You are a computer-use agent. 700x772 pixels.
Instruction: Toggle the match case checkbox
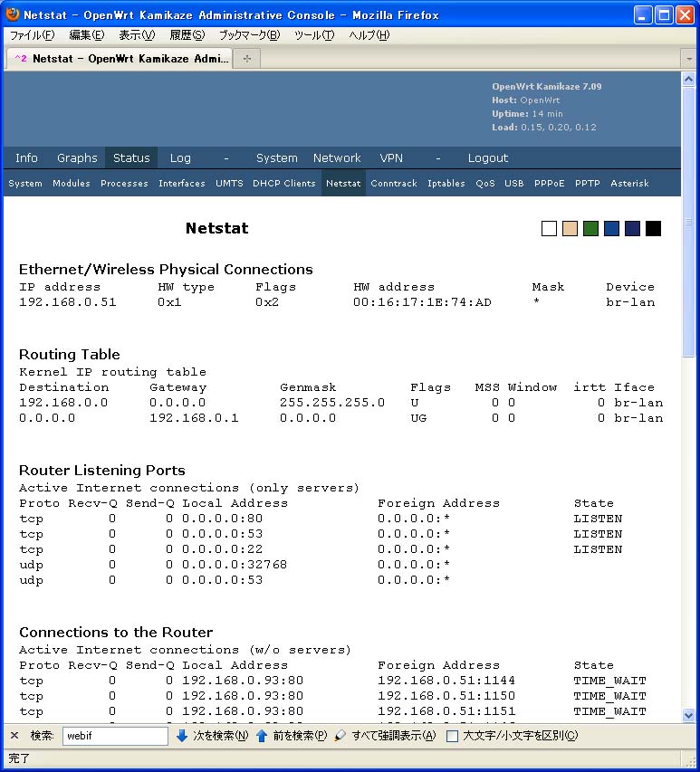click(x=452, y=737)
